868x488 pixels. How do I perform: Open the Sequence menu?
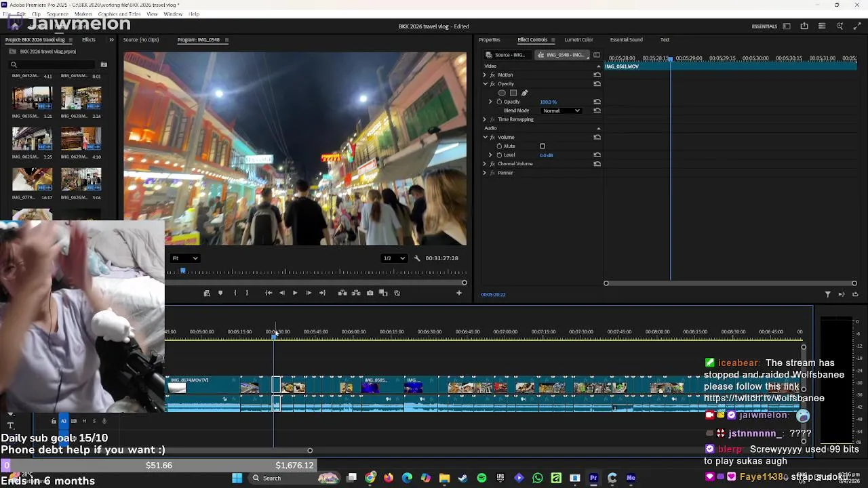[x=57, y=14]
